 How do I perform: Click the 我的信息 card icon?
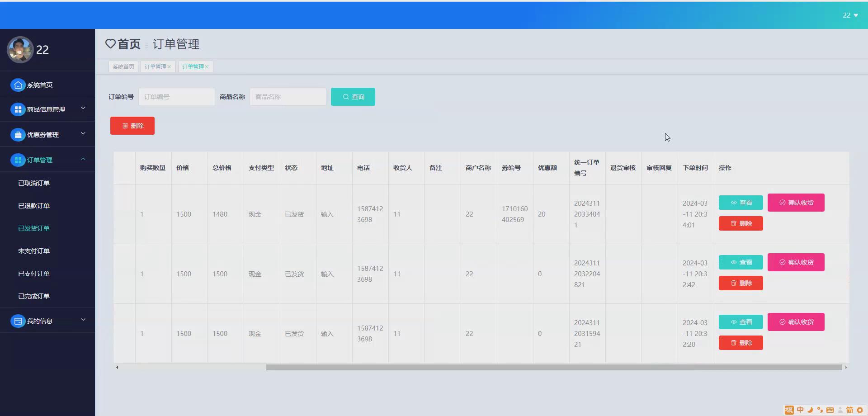[x=18, y=321]
